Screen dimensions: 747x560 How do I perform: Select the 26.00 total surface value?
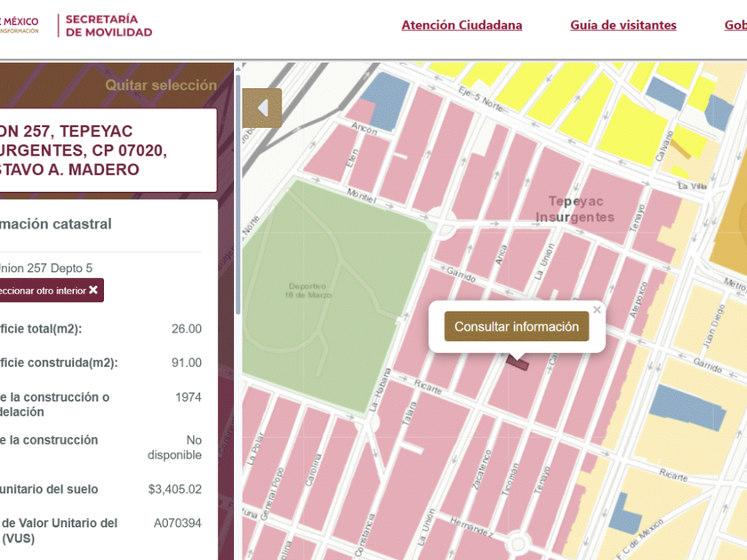tap(186, 329)
